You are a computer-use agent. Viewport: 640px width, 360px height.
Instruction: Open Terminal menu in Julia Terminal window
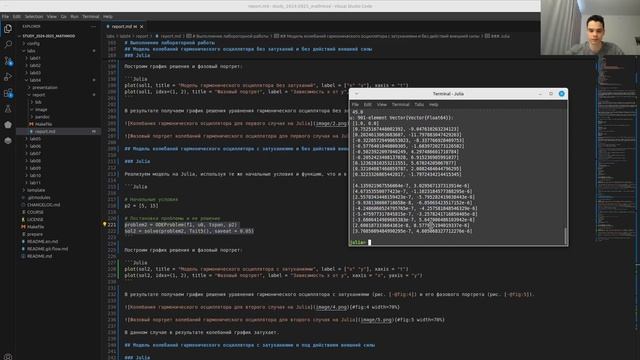400,105
